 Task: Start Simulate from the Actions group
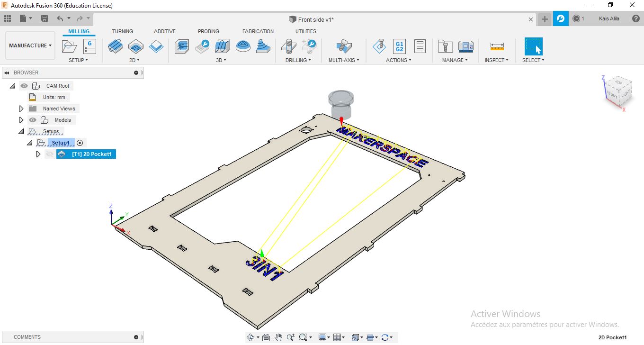(379, 46)
